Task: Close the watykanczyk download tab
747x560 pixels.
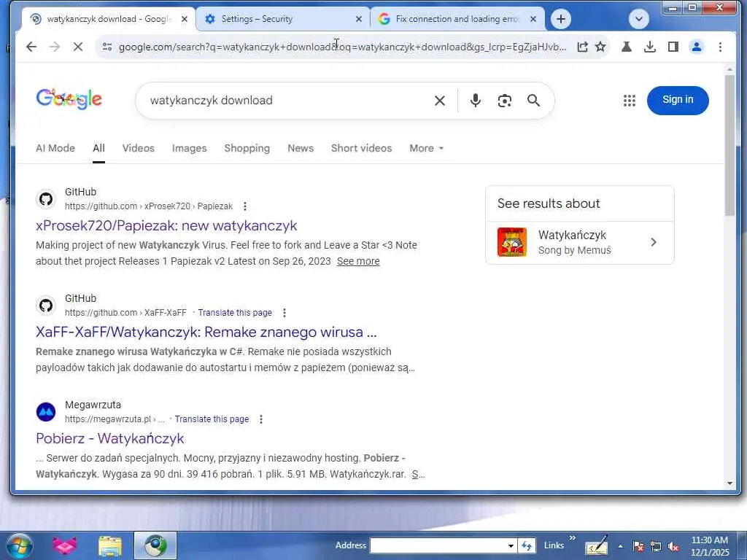Action: [x=185, y=19]
